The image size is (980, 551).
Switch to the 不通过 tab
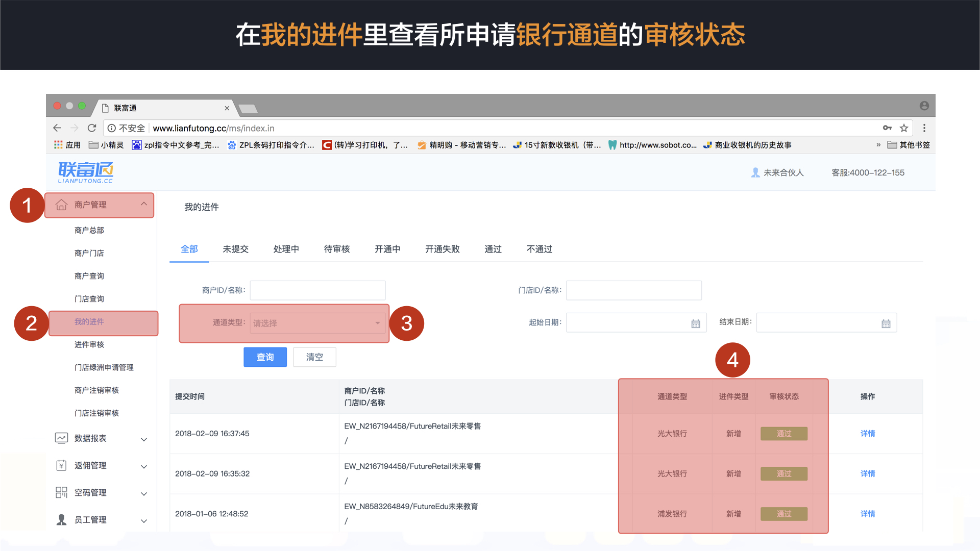click(x=540, y=249)
